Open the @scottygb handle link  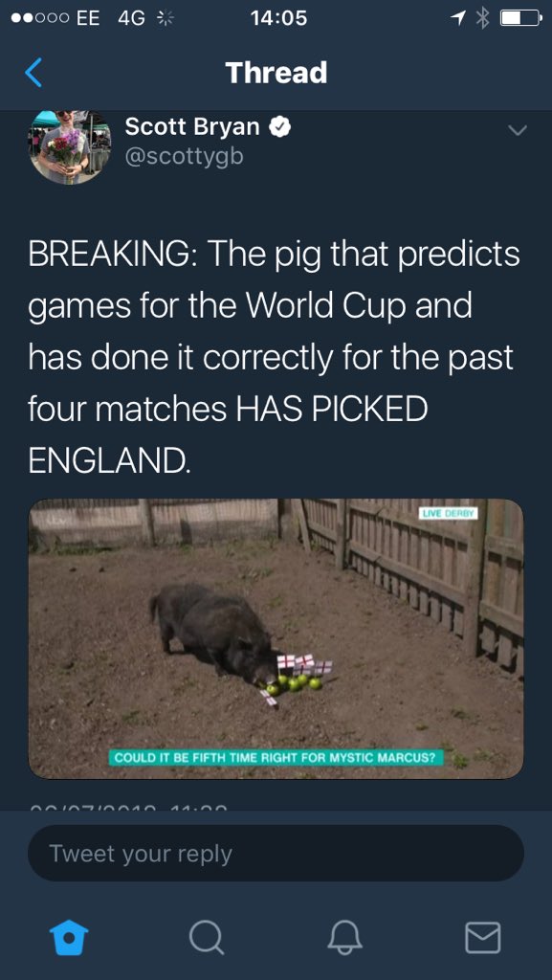click(x=185, y=156)
